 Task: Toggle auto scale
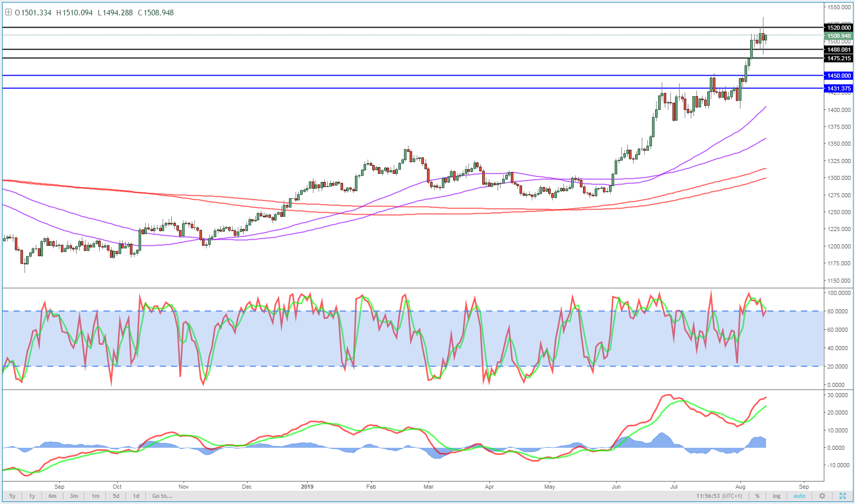(x=799, y=496)
